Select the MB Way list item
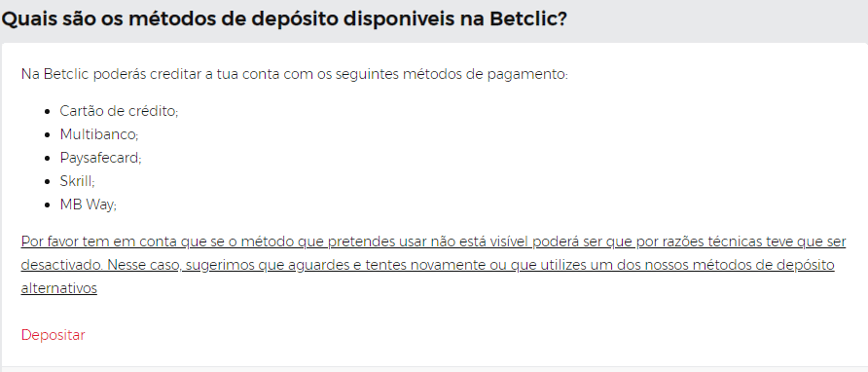 [x=89, y=205]
